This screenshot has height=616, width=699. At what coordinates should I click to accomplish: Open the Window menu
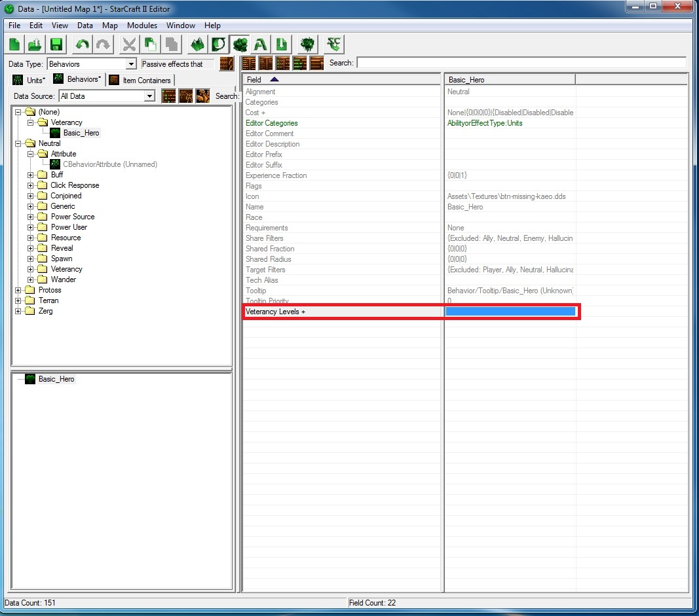coord(181,26)
